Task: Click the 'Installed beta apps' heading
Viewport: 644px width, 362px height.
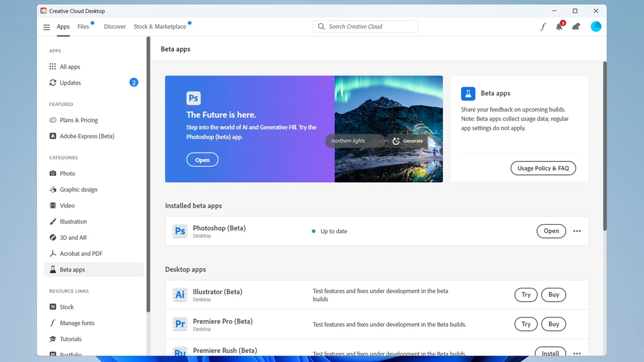Action: 193,205
